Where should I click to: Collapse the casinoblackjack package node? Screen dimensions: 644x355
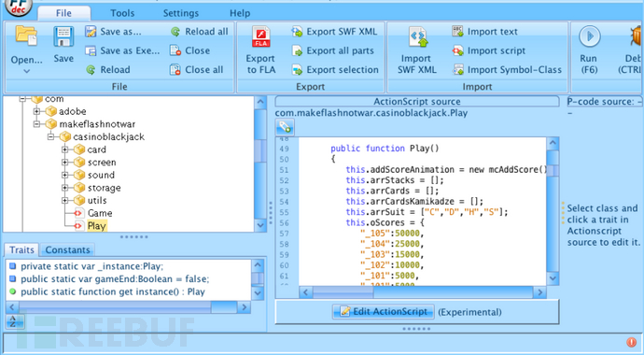tap(50, 136)
